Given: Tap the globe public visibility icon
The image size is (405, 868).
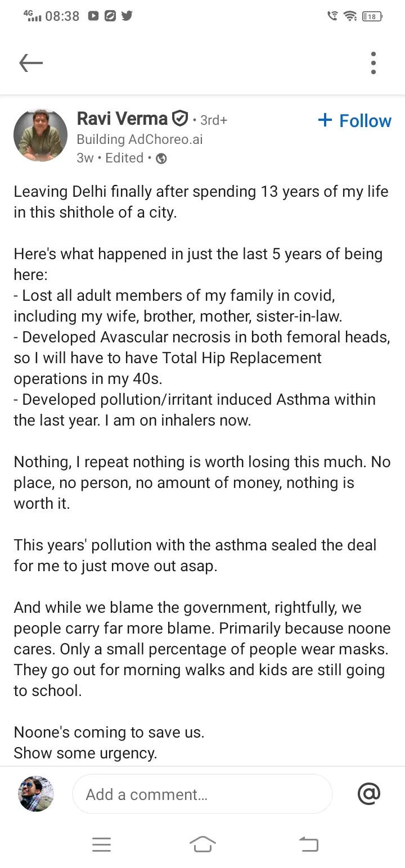Looking at the screenshot, I should point(161,159).
